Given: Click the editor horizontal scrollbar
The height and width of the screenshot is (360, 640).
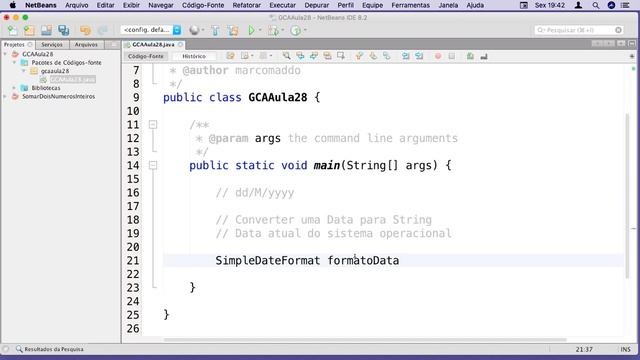Looking at the screenshot, I should point(365,340).
